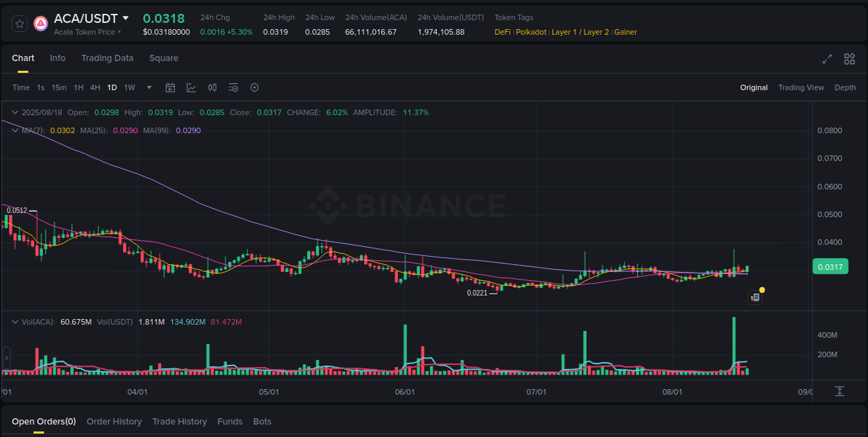Screen dimensions: 868x437
Task: Open the calendar date-range picker icon
Action: click(170, 87)
